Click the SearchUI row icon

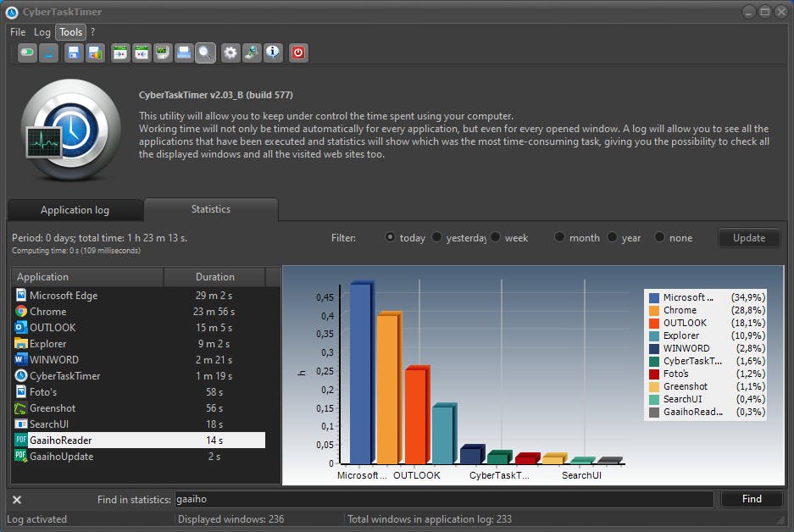pyautogui.click(x=21, y=424)
